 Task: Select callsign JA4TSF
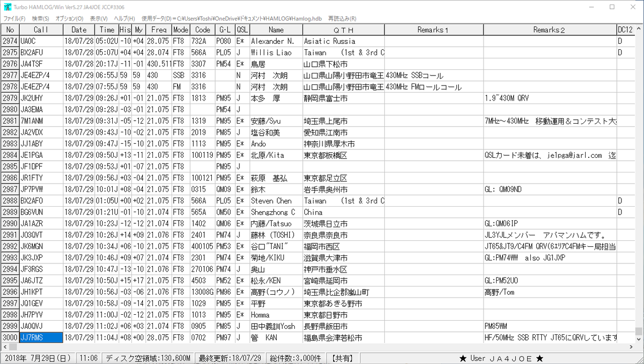[x=41, y=64]
